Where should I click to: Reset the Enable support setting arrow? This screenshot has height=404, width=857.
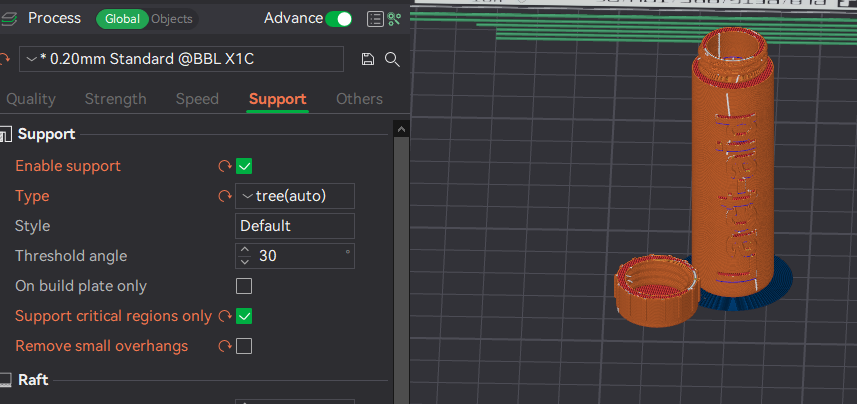(224, 166)
